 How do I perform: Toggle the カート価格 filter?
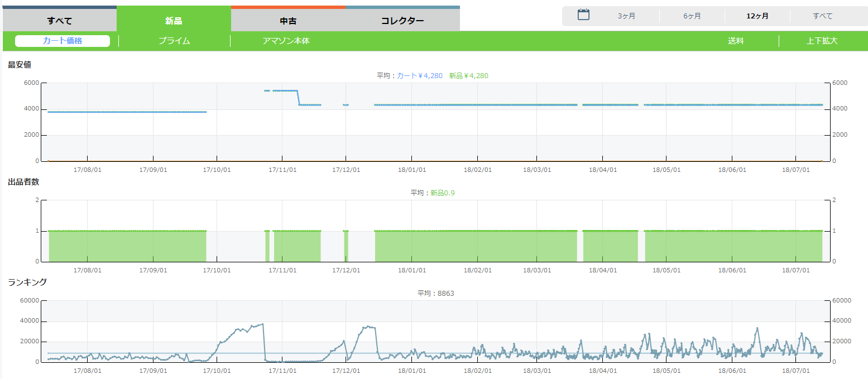(63, 41)
